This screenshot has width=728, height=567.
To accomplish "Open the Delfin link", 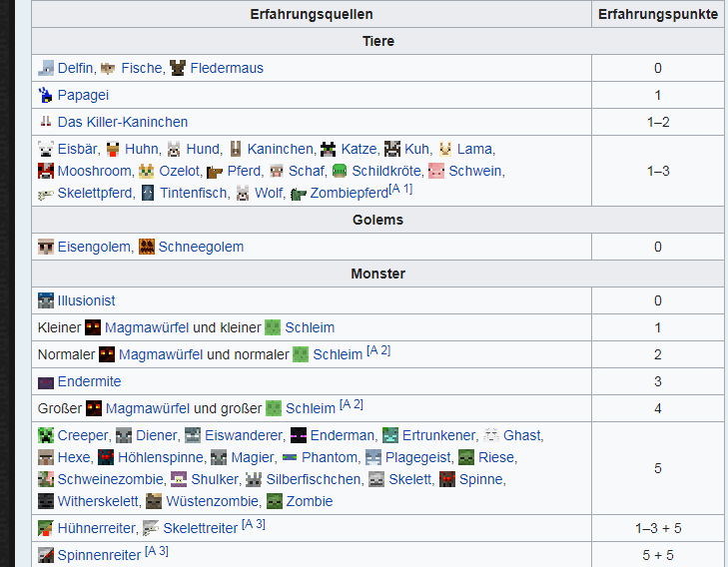I will click(75, 68).
